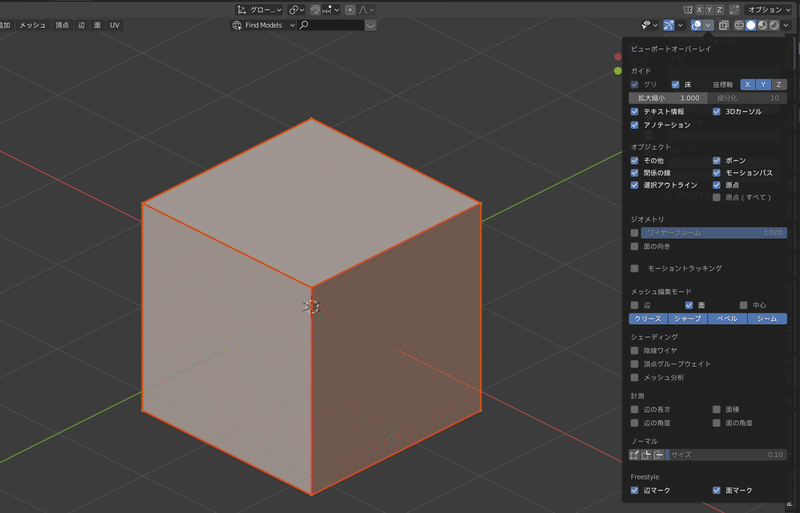The width and height of the screenshot is (800, 513).
Task: Enable the 陰線ワイヤ checkbox
Action: 634,351
